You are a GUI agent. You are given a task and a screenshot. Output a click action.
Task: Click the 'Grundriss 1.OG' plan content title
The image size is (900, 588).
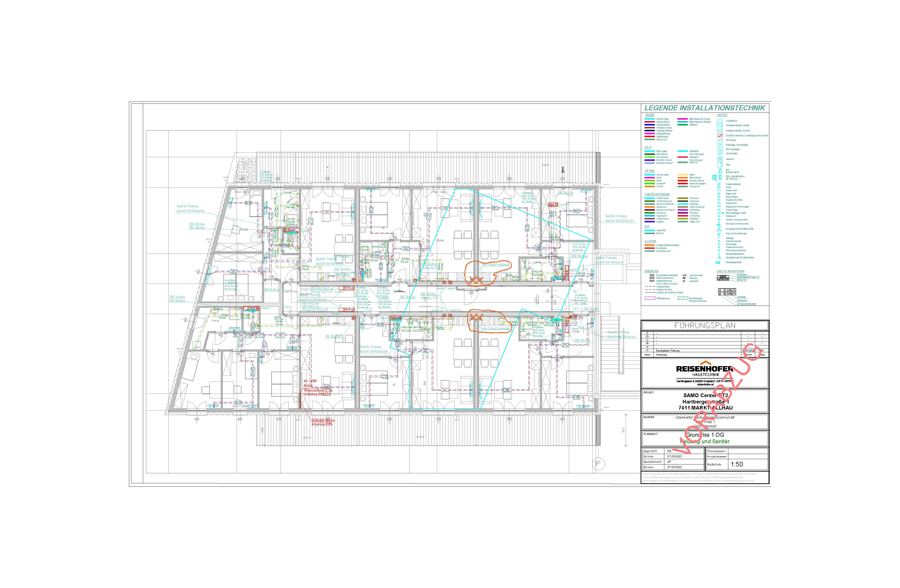click(705, 435)
